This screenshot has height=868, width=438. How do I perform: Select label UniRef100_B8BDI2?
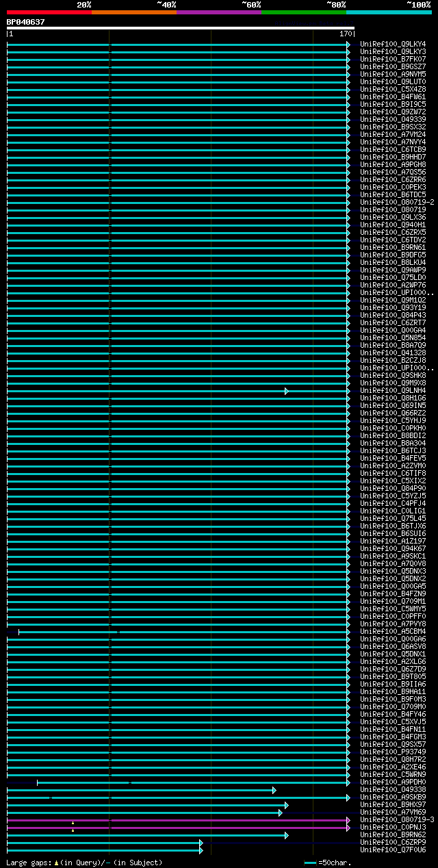pyautogui.click(x=393, y=436)
